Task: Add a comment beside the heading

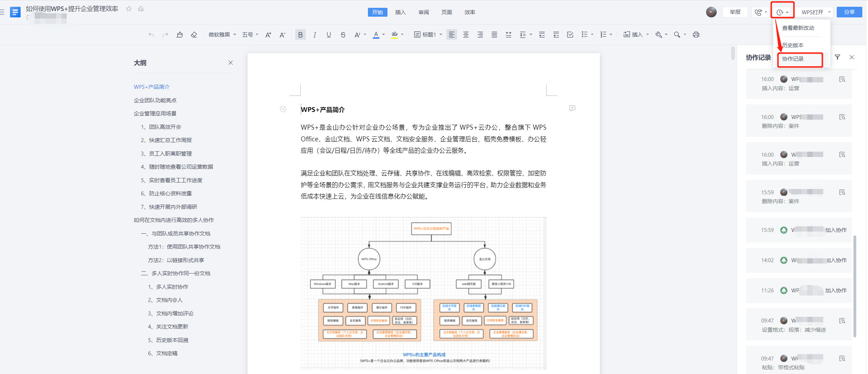Action: tap(572, 108)
